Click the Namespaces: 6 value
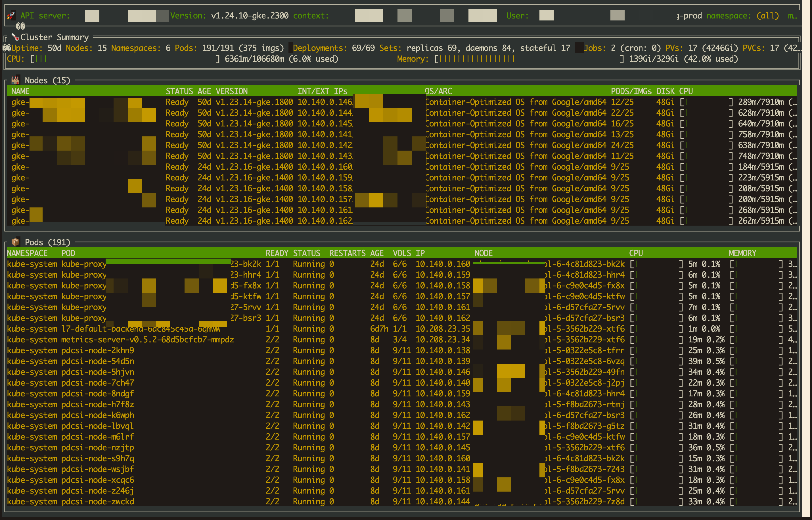812x520 pixels. (141, 48)
